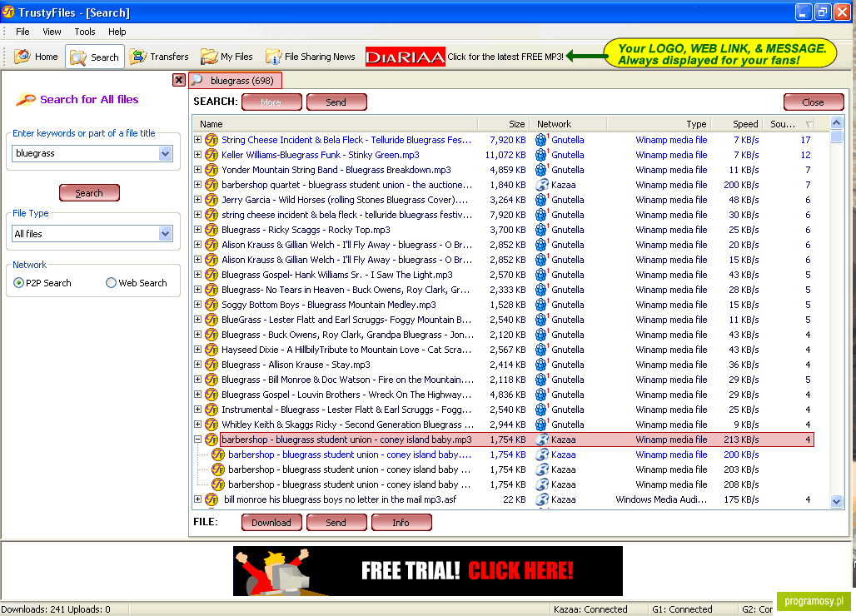Select the bluegrass (698) results tab
The image size is (856, 616).
coord(236,80)
